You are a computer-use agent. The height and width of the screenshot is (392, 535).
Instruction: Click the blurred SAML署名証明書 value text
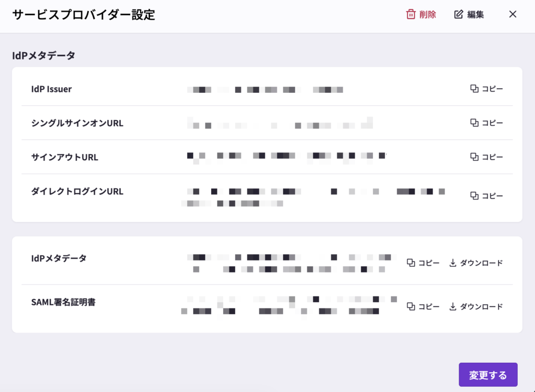tap(282, 305)
